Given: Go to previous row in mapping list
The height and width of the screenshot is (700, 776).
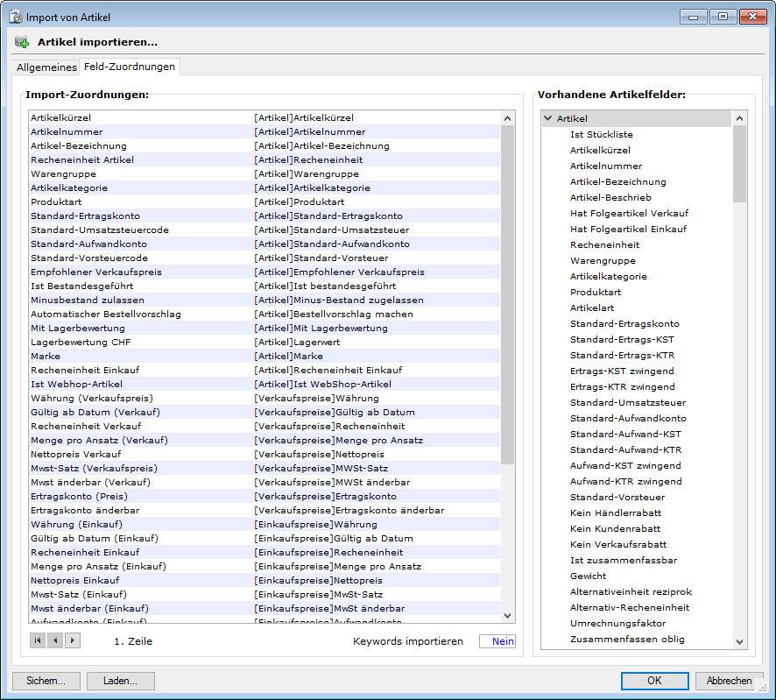Looking at the screenshot, I should point(55,640).
